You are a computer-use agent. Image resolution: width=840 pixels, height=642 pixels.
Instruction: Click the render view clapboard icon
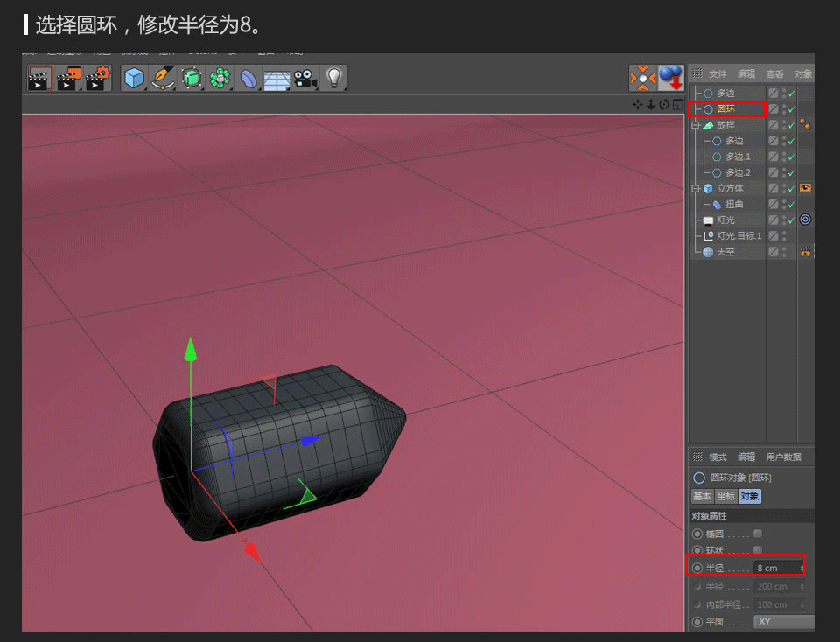[x=41, y=77]
